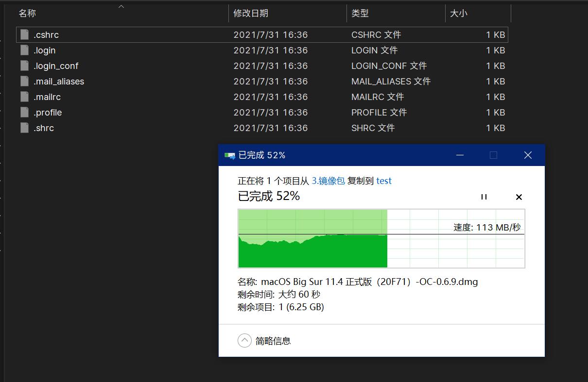
Task: Click the .mail_aliases file icon
Action: 24,81
